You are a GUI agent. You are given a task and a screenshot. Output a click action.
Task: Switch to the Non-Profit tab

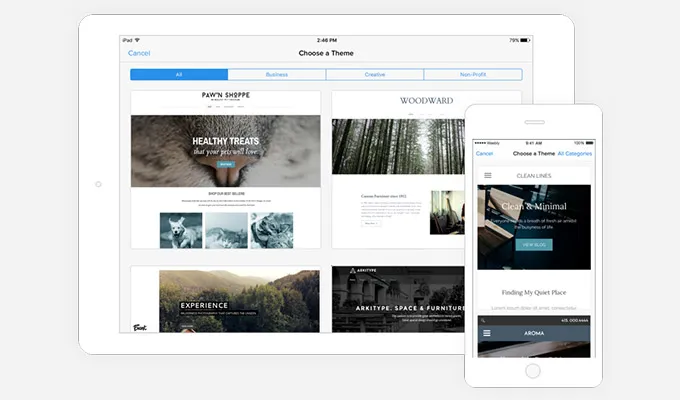(472, 74)
